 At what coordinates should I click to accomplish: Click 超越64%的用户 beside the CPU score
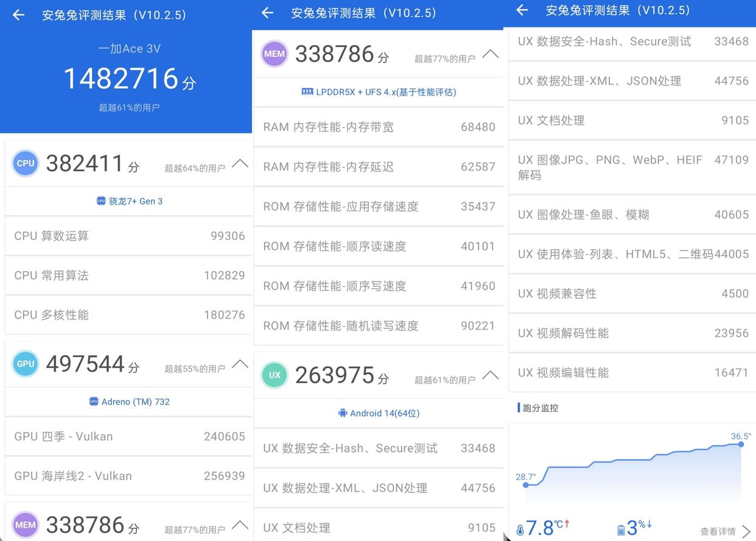(195, 168)
